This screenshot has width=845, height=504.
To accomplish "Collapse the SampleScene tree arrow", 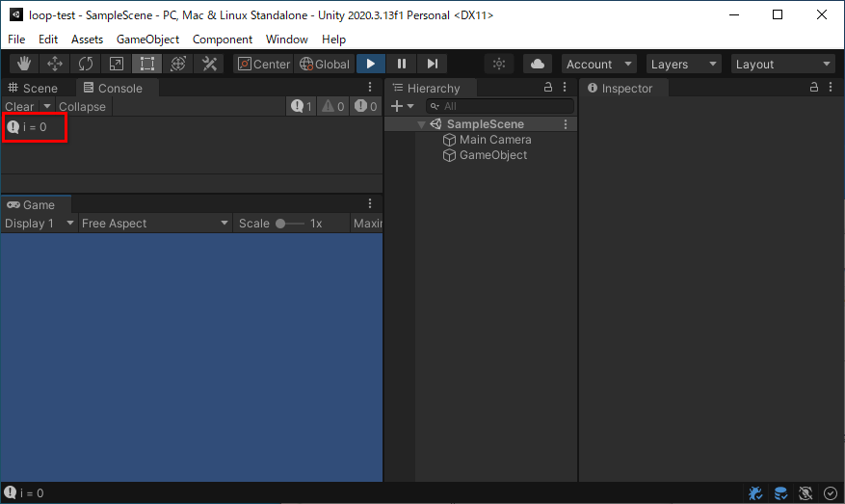I will (x=421, y=124).
